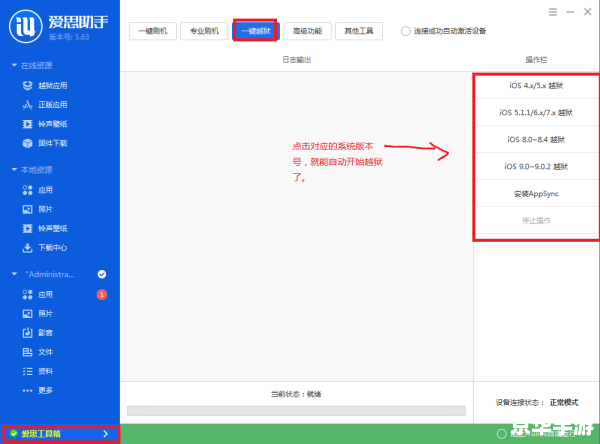Click red notification badge on 应用
600x444 pixels.
pos(102,294)
